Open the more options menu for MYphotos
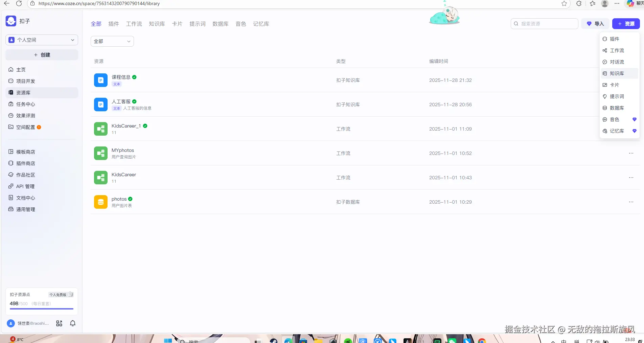 click(631, 153)
